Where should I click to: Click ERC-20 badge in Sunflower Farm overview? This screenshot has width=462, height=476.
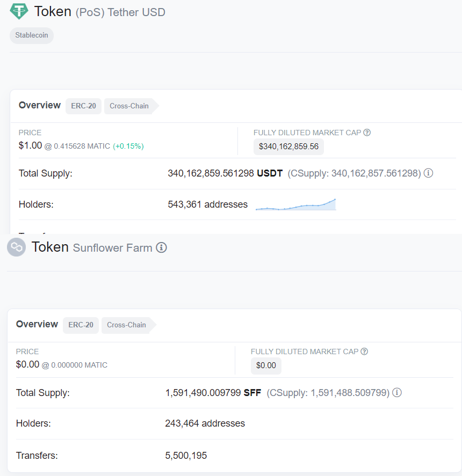tap(81, 325)
